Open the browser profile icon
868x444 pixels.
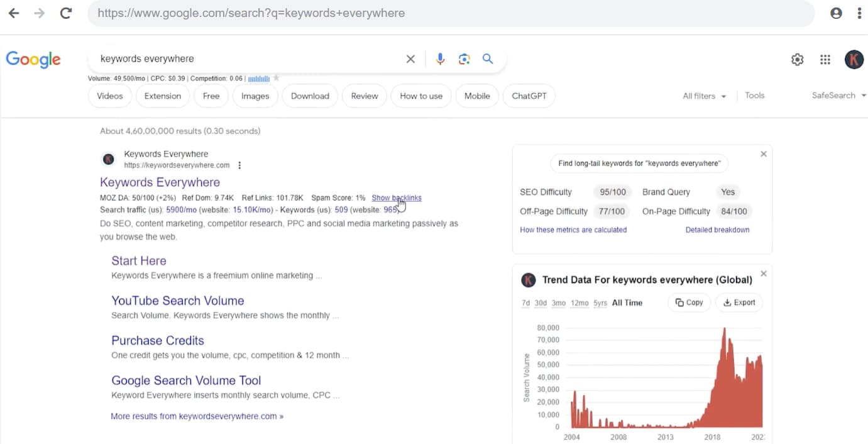[836, 13]
